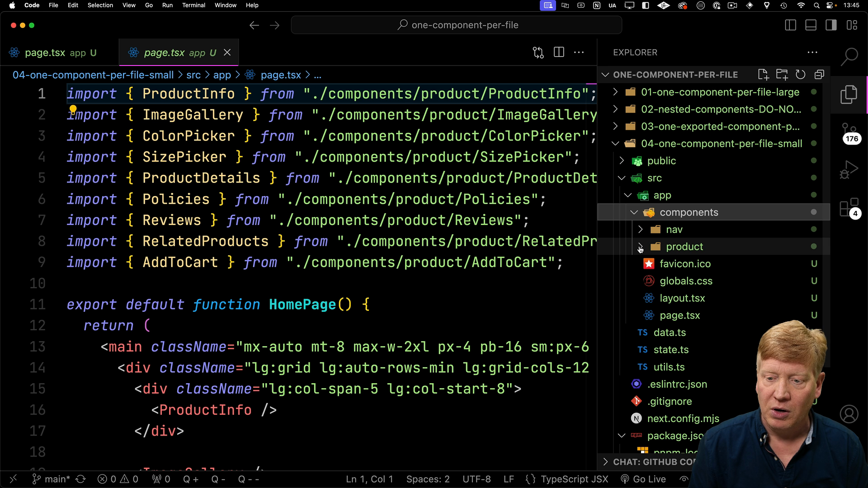Image resolution: width=868 pixels, height=488 pixels.
Task: Open remote window indicator in status bar
Action: point(13,479)
